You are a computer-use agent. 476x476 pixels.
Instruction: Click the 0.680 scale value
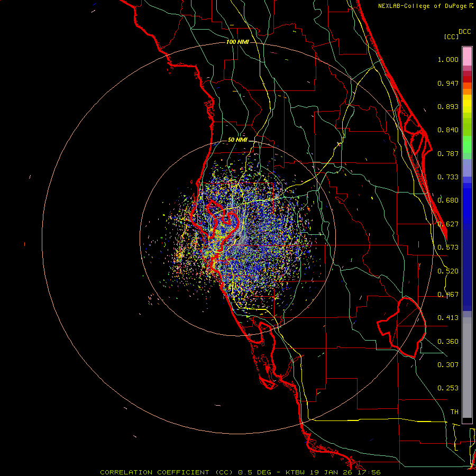point(448,200)
